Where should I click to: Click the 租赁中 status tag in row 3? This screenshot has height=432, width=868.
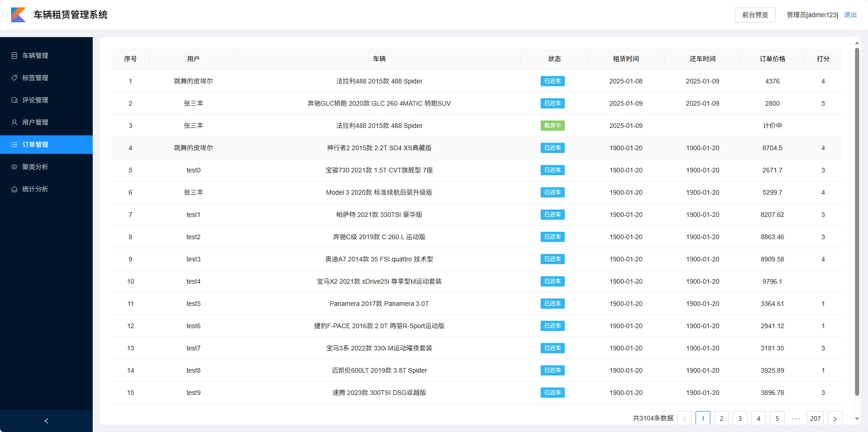point(553,126)
